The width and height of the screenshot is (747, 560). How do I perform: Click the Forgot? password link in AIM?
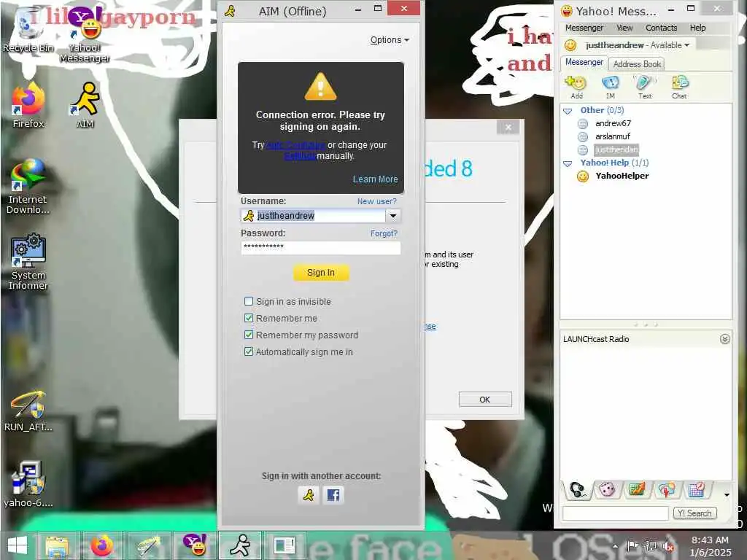tap(384, 233)
